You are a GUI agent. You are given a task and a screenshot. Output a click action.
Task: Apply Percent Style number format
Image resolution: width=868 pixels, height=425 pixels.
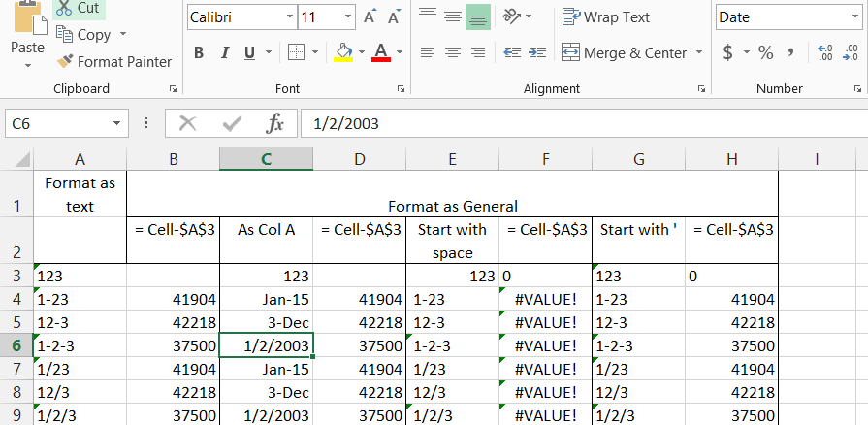pos(765,52)
